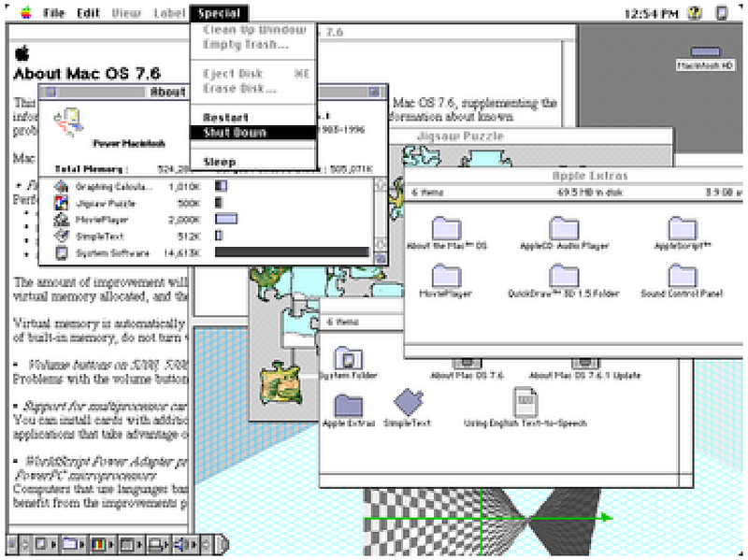Image resolution: width=748 pixels, height=560 pixels.
Task: Click the Graphing Calculator memory usage bar
Action: 221,185
